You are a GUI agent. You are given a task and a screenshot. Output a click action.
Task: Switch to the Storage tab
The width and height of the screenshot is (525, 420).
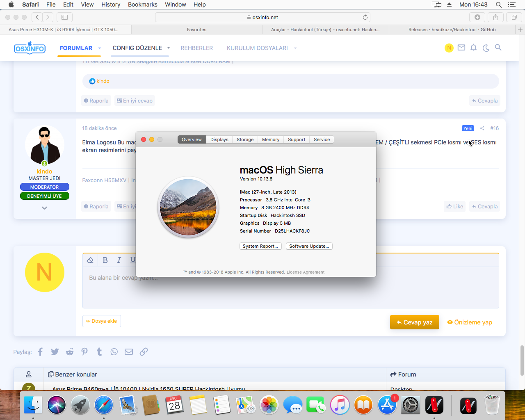[245, 139]
